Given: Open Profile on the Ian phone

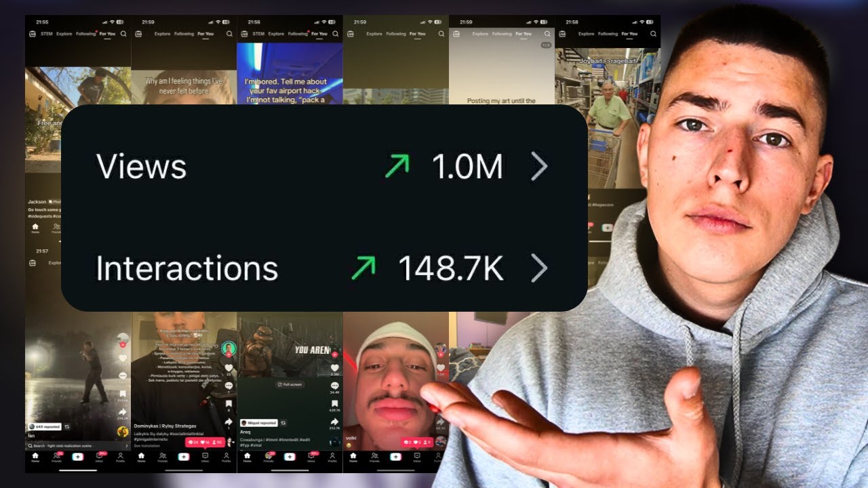Looking at the screenshot, I should point(120,457).
